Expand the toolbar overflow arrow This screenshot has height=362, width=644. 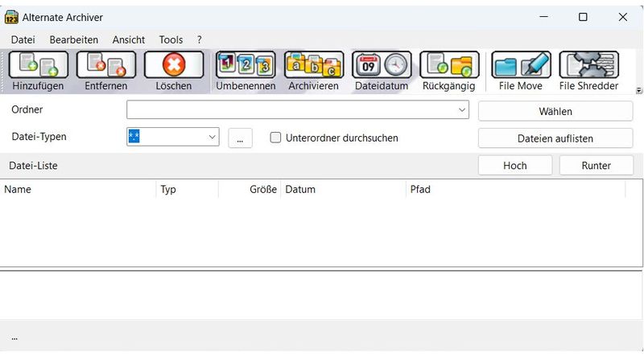638,91
